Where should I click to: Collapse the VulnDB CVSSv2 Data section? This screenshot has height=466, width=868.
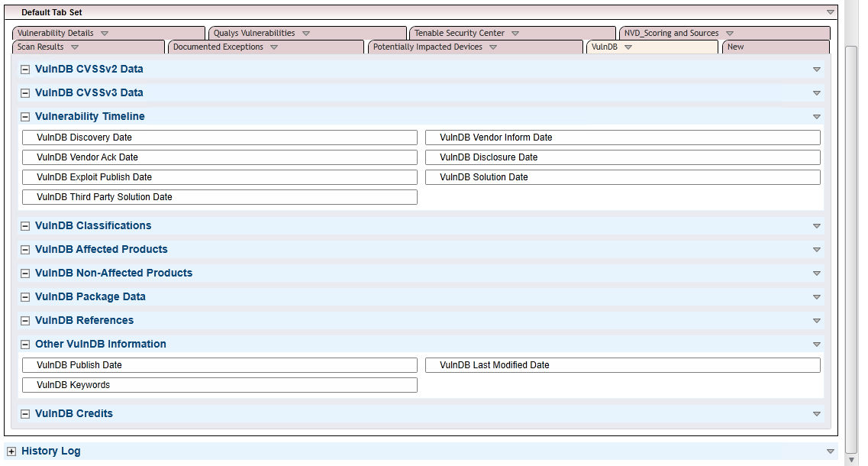click(x=25, y=70)
